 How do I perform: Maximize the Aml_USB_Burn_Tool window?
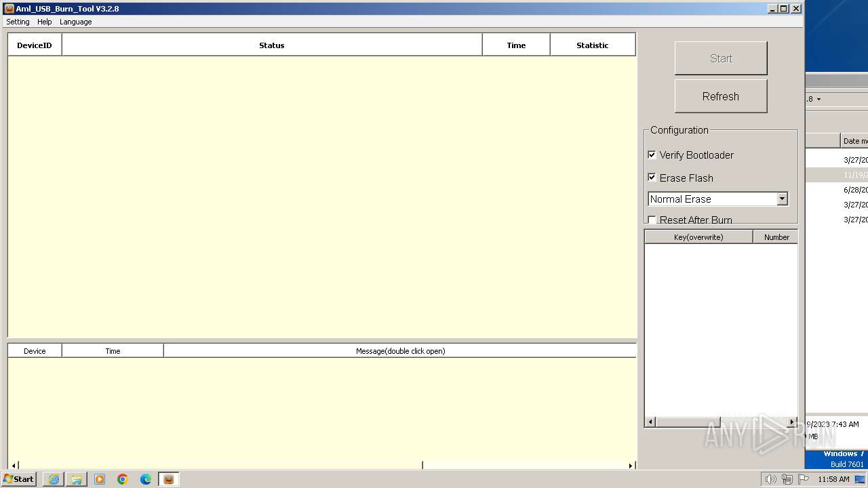784,9
